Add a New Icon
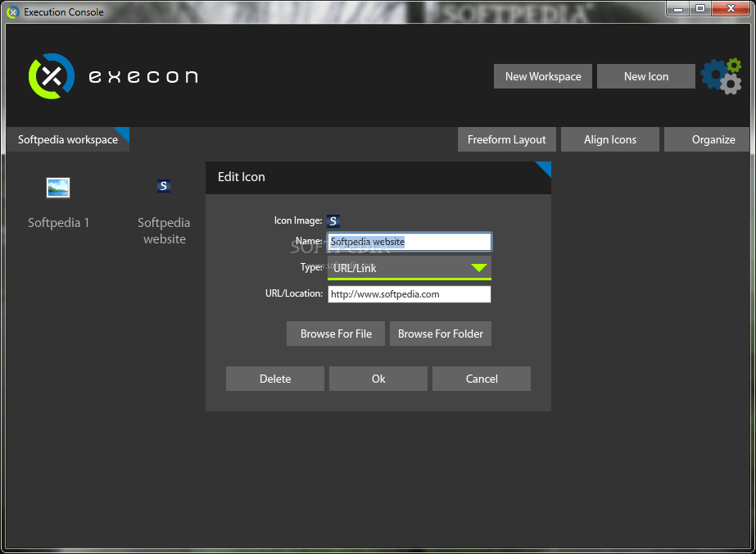 (x=646, y=76)
